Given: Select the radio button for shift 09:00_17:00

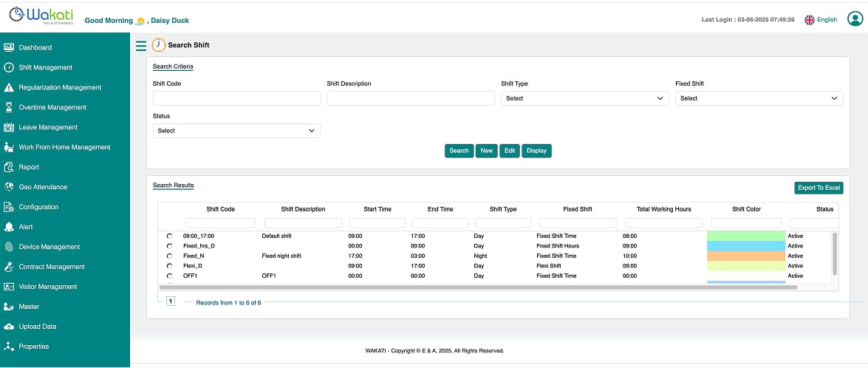Looking at the screenshot, I should (x=169, y=236).
